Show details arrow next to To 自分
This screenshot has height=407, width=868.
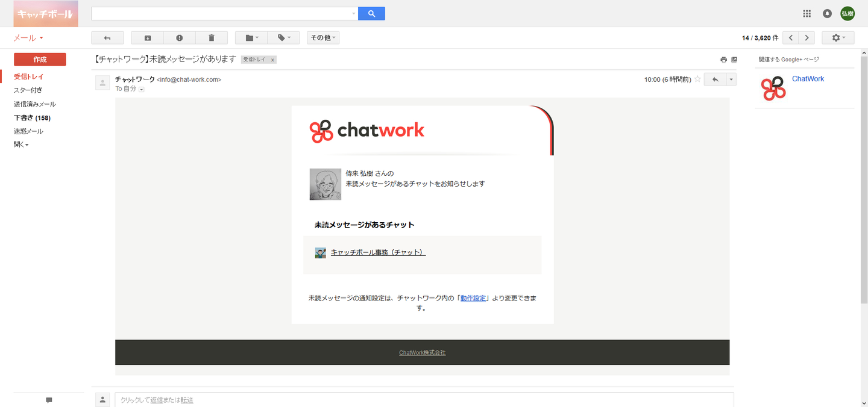pyautogui.click(x=142, y=89)
